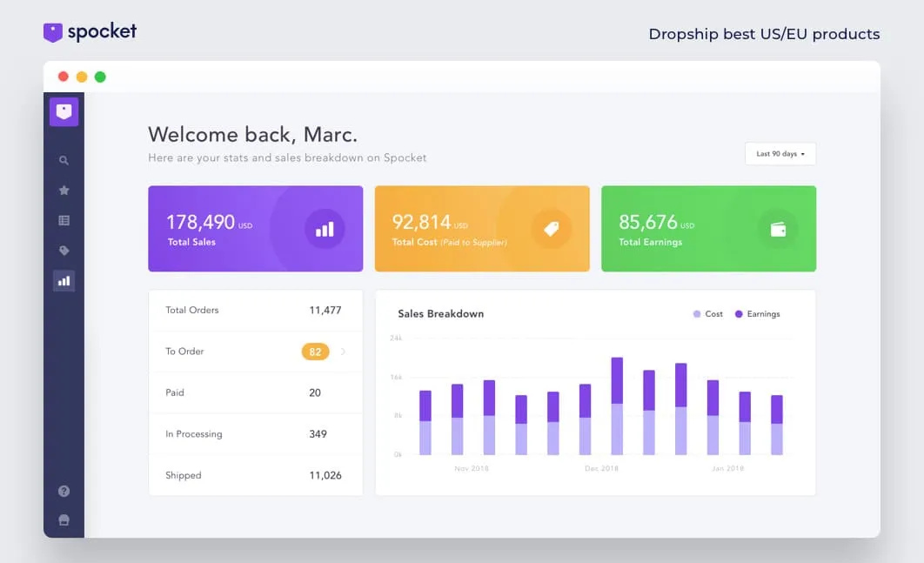Open the orders list icon in sidebar
The width and height of the screenshot is (924, 563).
tap(64, 220)
